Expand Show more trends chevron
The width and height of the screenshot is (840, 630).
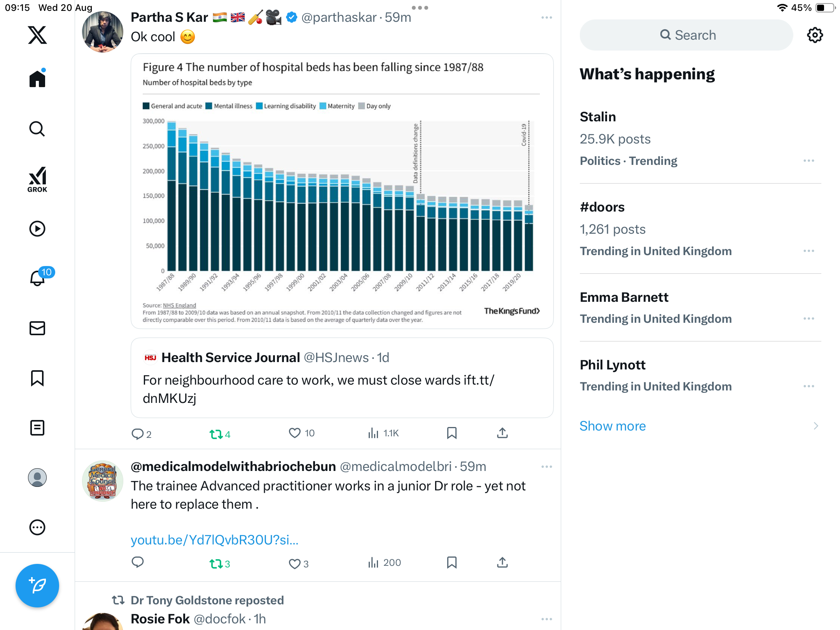pyautogui.click(x=815, y=426)
